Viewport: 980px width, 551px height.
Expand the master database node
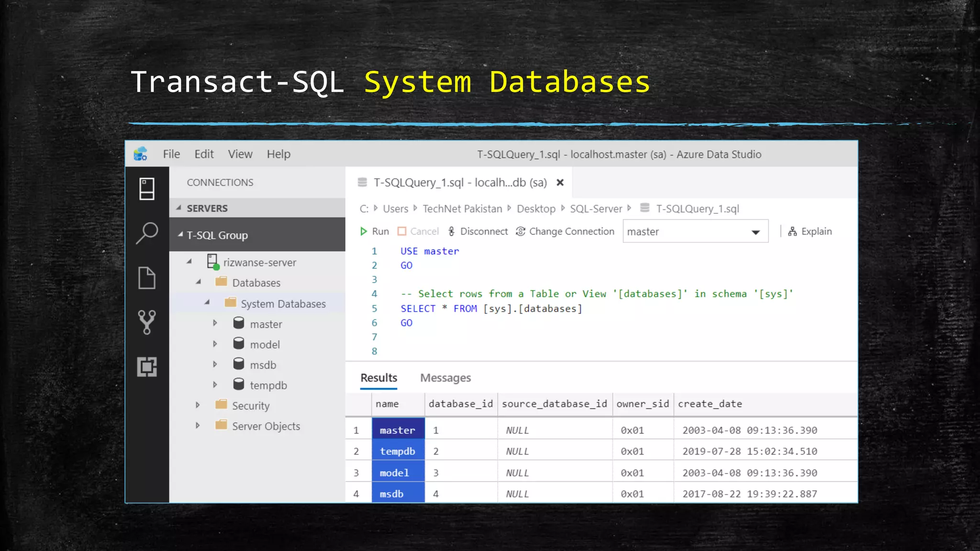(215, 323)
